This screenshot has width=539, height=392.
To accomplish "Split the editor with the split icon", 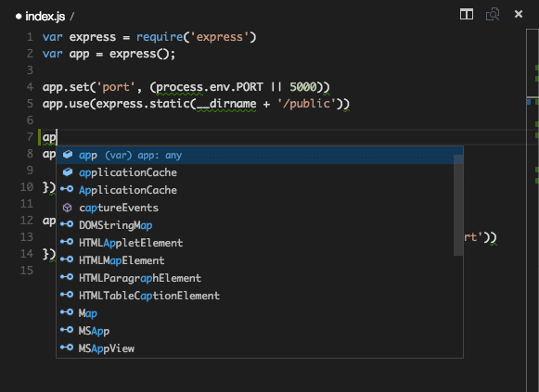I will [x=467, y=14].
